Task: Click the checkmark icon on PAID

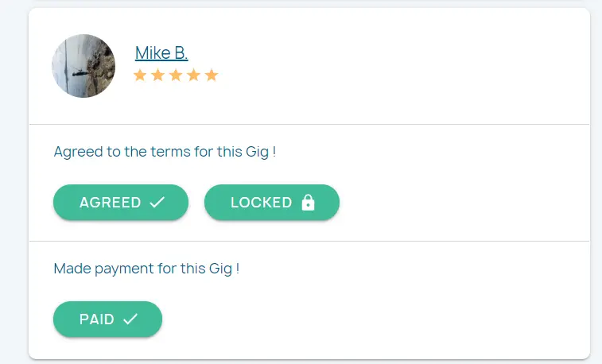Action: (130, 319)
